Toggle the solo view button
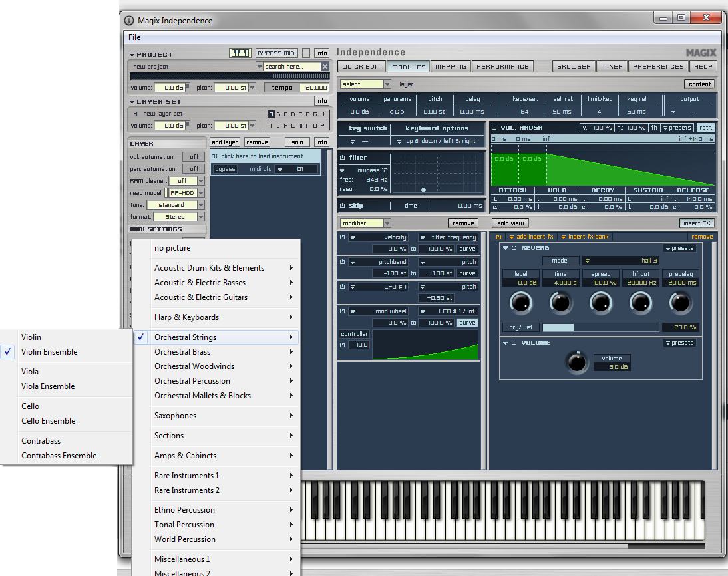728x576 pixels. click(510, 223)
